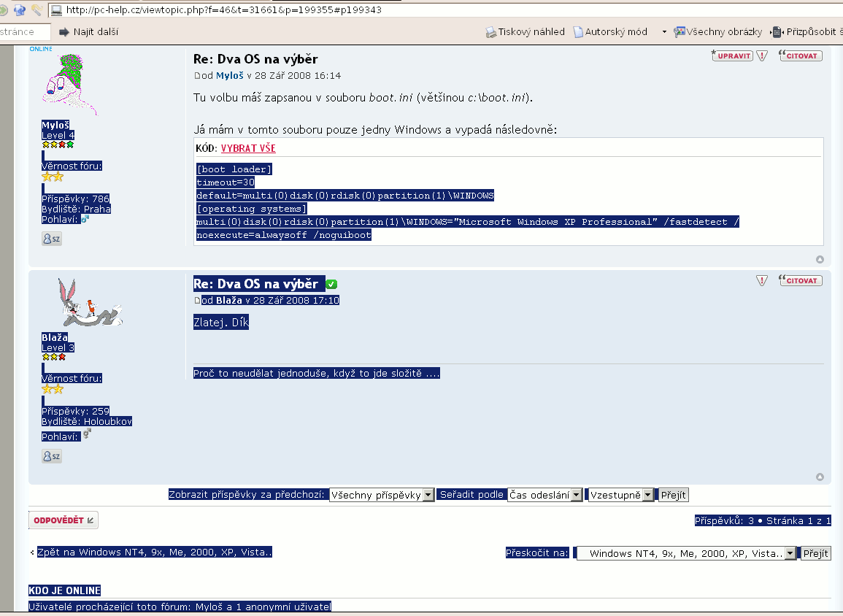This screenshot has width=843, height=616.
Task: Click Re: Dva OS na výběr title of Blaža's post
Action: pos(255,284)
